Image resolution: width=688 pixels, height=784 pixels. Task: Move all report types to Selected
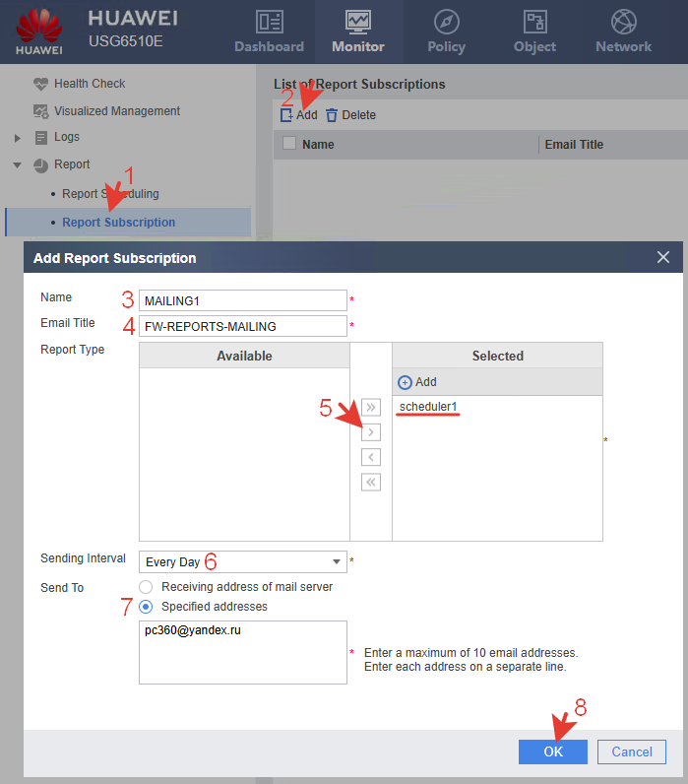click(371, 407)
